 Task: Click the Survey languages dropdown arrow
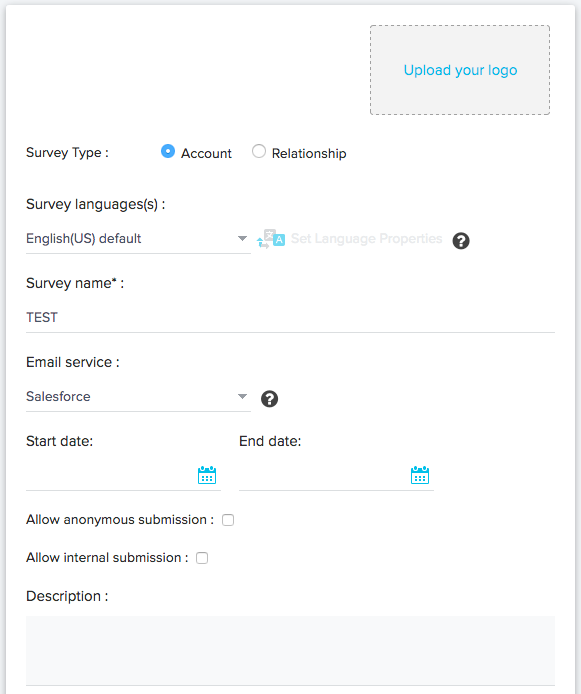pos(242,239)
